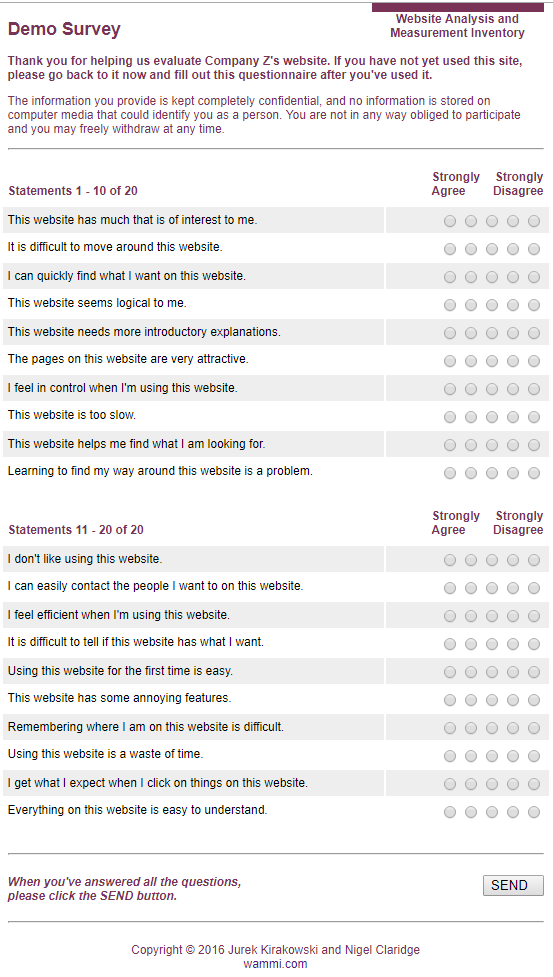Choose the middle option for 'quickly find what I want'
The image size is (553, 977).
[492, 277]
